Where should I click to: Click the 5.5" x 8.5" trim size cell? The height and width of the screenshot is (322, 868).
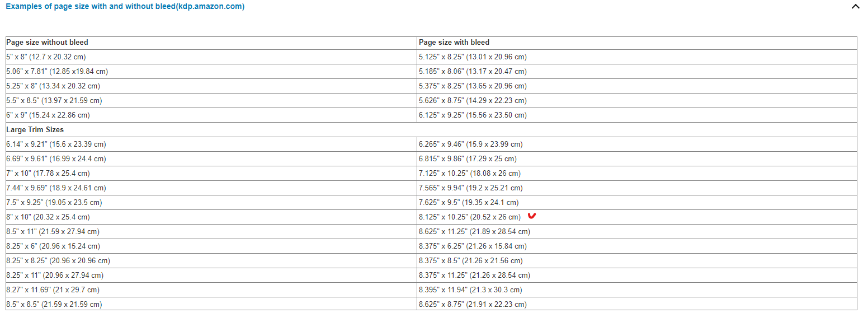54,101
